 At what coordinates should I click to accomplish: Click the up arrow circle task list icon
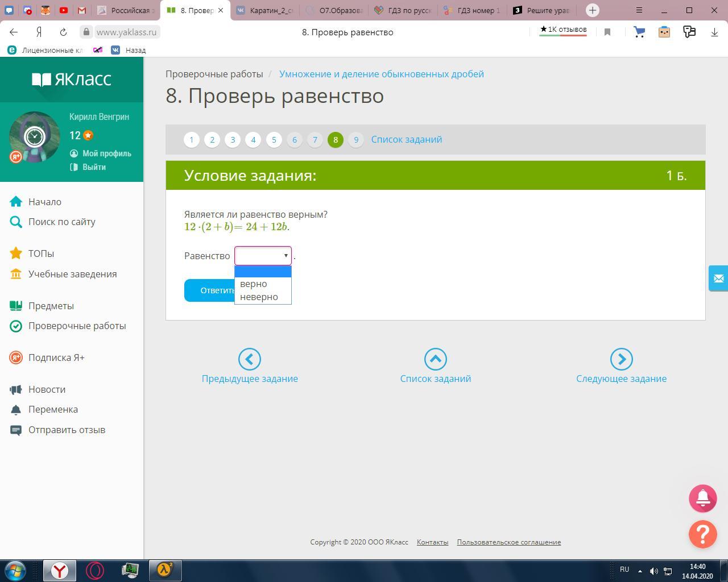click(x=436, y=359)
